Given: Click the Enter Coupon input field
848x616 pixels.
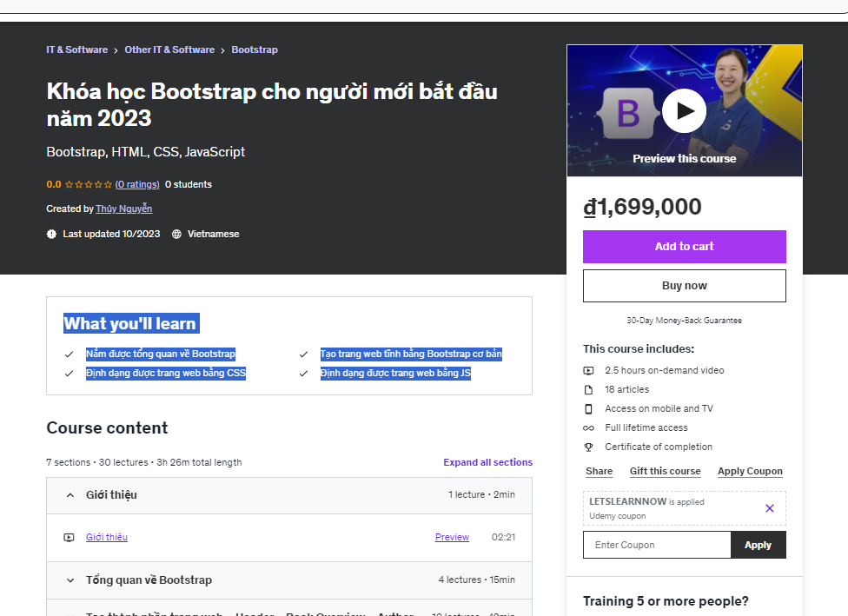Looking at the screenshot, I should (656, 544).
